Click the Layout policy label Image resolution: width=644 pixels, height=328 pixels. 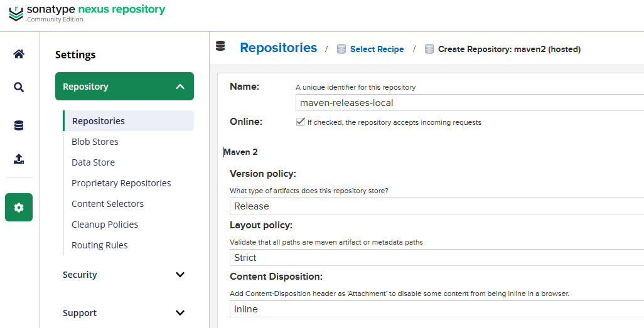(261, 225)
